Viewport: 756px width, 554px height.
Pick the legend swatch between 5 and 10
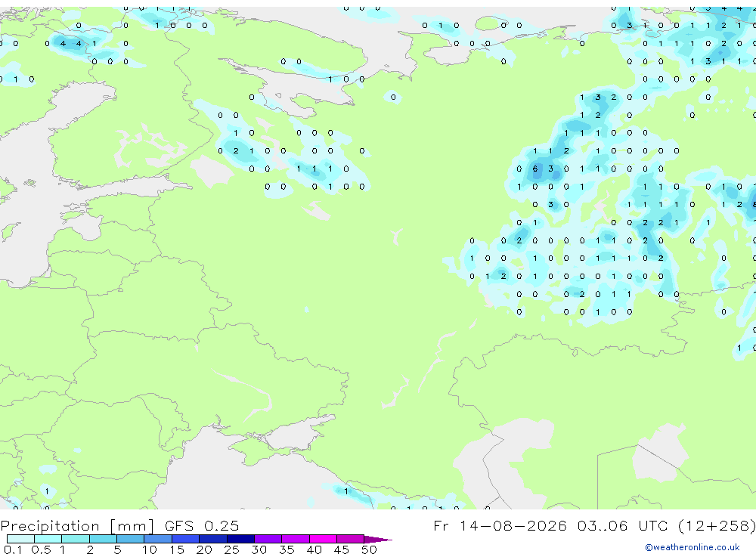pos(130,539)
